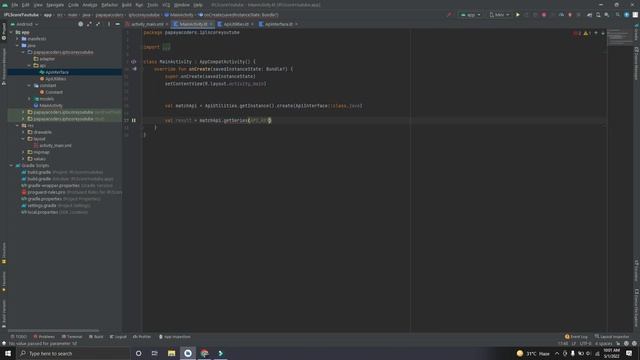Open Task View on the taskbar
Screen dimensions: 640x360
(155, 353)
